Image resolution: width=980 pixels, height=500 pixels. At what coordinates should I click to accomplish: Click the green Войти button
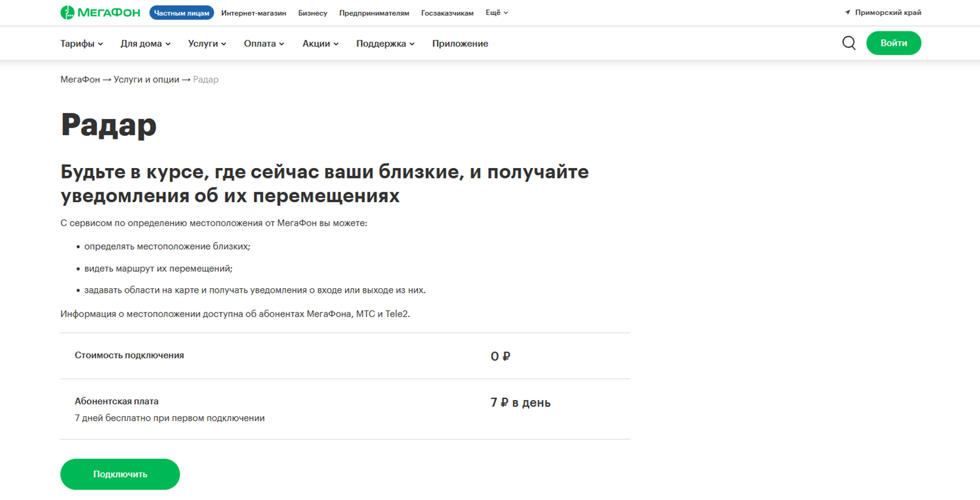tap(894, 43)
